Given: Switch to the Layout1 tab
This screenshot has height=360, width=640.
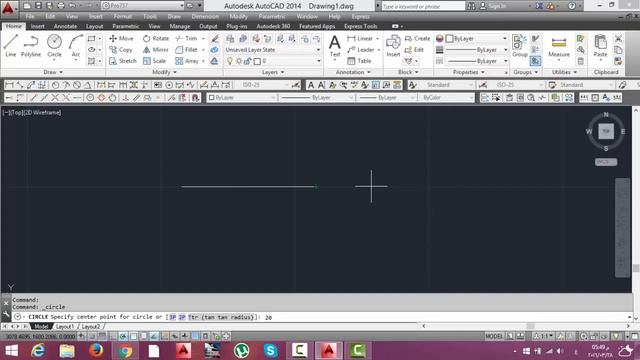Looking at the screenshot, I should 64,327.
